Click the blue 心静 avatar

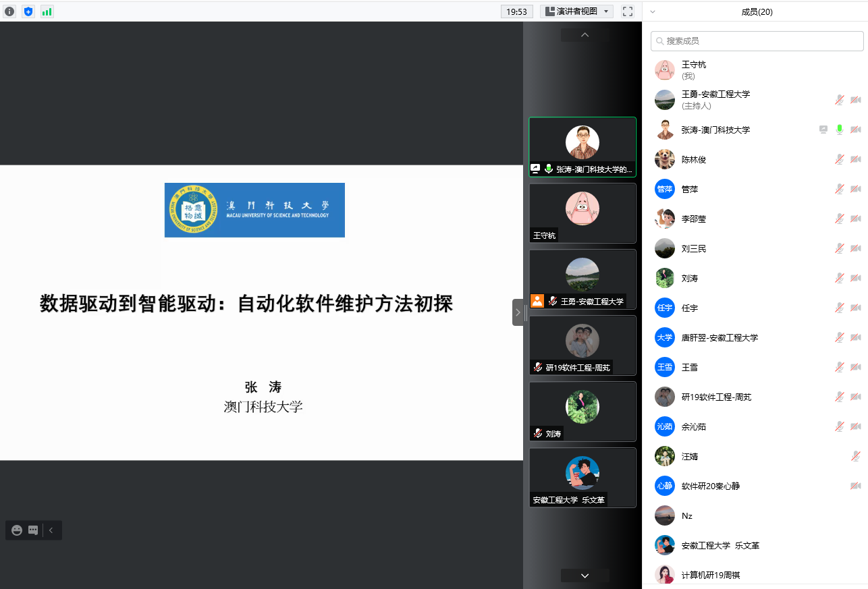pyautogui.click(x=665, y=486)
